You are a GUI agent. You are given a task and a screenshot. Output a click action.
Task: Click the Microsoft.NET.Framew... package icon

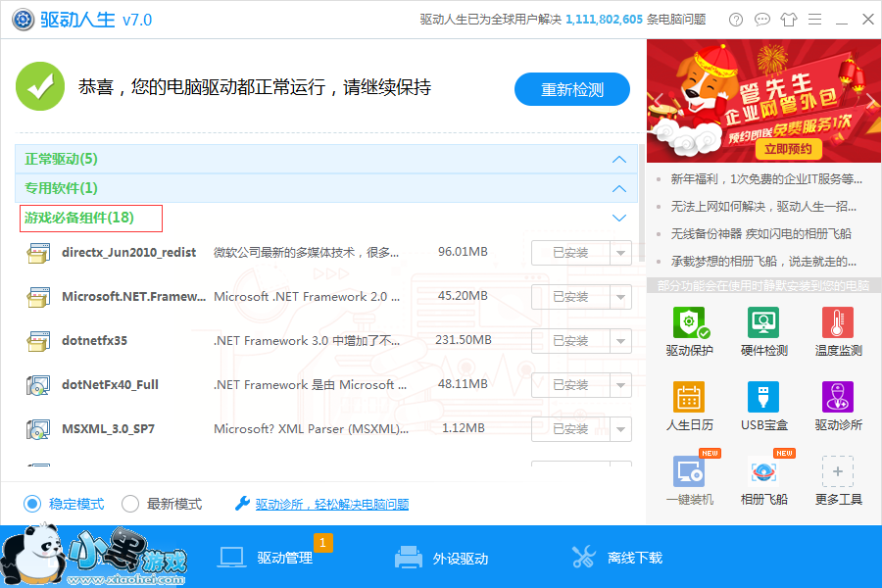(38, 297)
